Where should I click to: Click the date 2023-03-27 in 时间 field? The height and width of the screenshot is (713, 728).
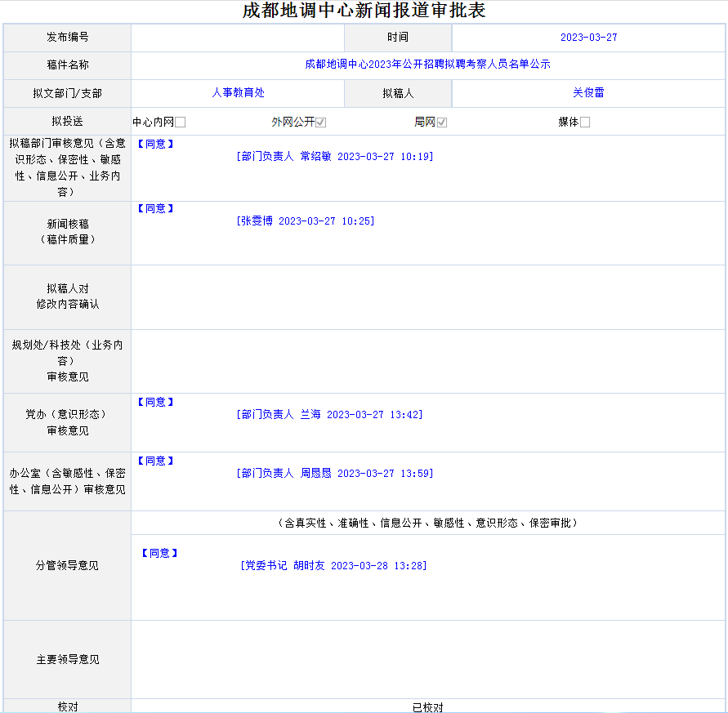pyautogui.click(x=588, y=38)
